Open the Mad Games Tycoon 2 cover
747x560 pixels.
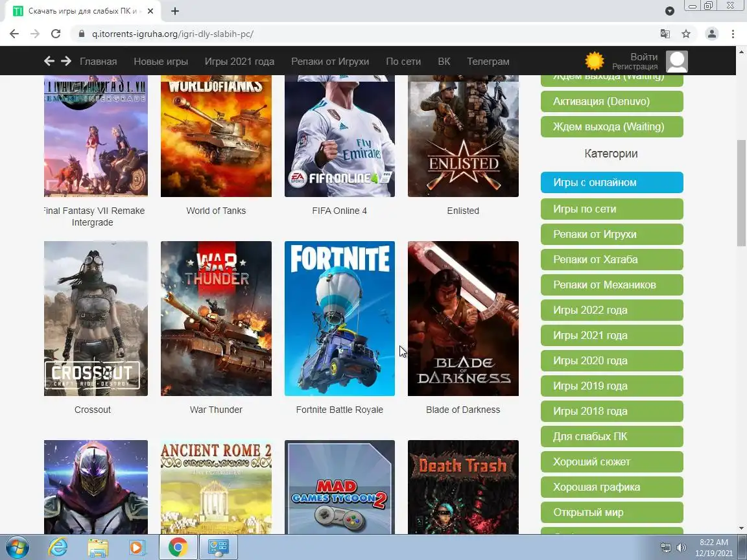[x=340, y=487]
